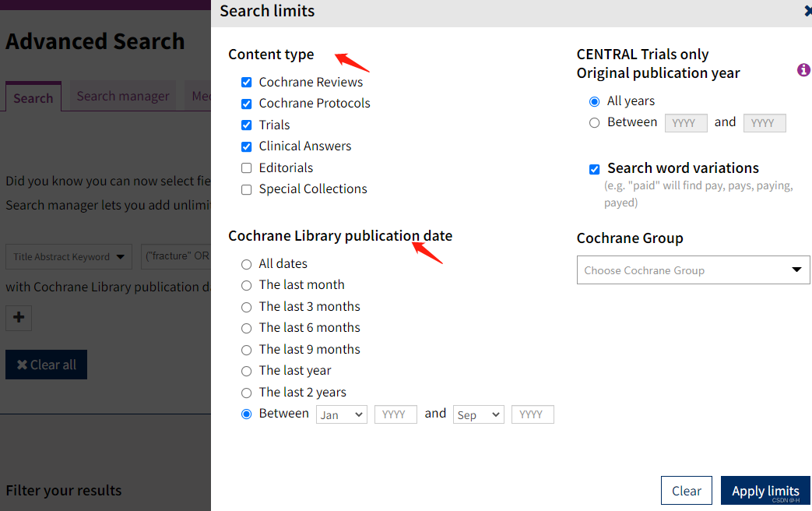
Task: Open the Title Abstract Keyword field dropdown
Action: tap(69, 256)
